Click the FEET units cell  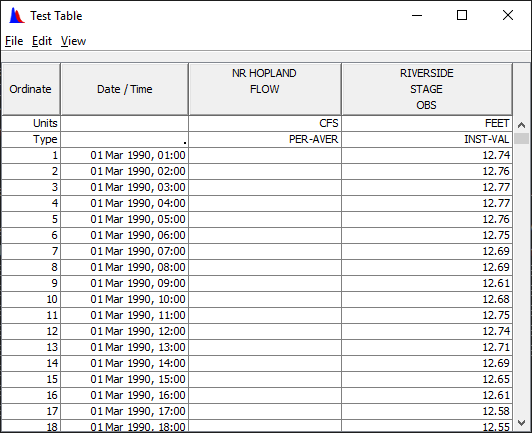(x=427, y=123)
